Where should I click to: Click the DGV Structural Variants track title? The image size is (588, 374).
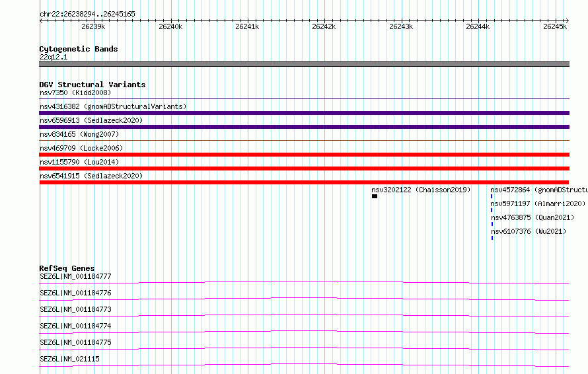pyautogui.click(x=92, y=85)
